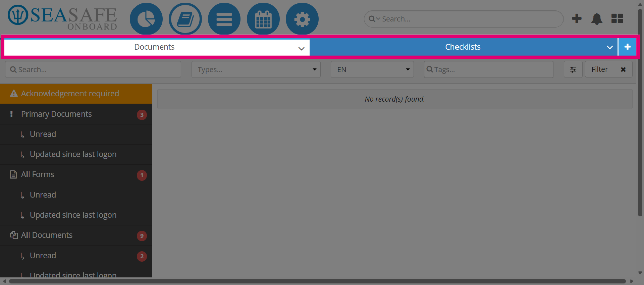
Task: Focus the documents Search field
Action: (93, 69)
